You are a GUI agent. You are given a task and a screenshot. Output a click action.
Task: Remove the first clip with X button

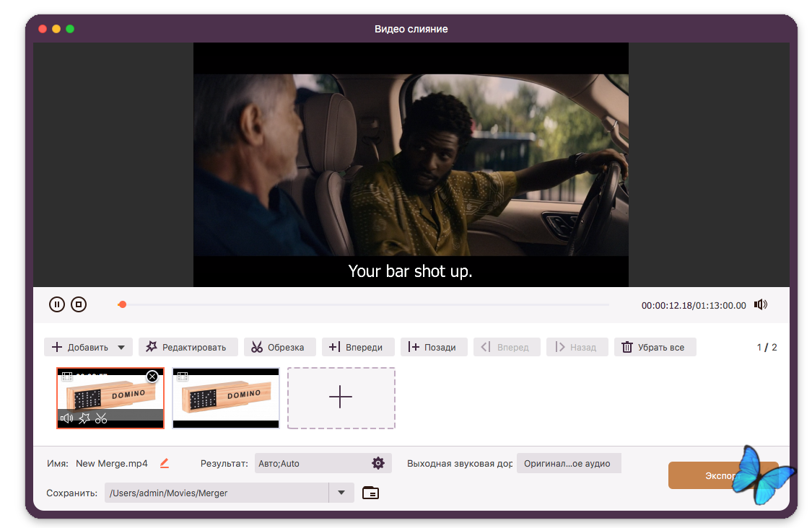[152, 377]
